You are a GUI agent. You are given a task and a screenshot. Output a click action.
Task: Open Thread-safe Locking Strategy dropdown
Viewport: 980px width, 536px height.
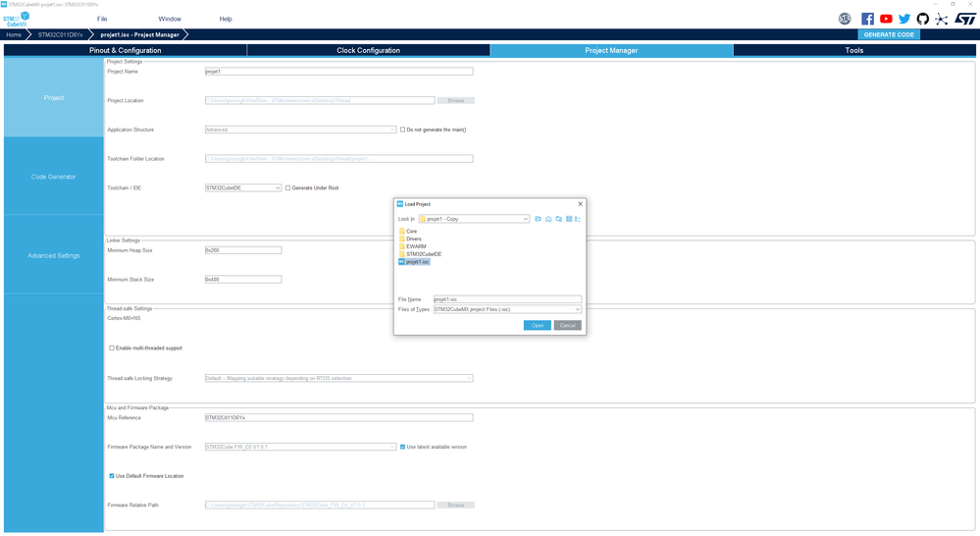pos(338,378)
